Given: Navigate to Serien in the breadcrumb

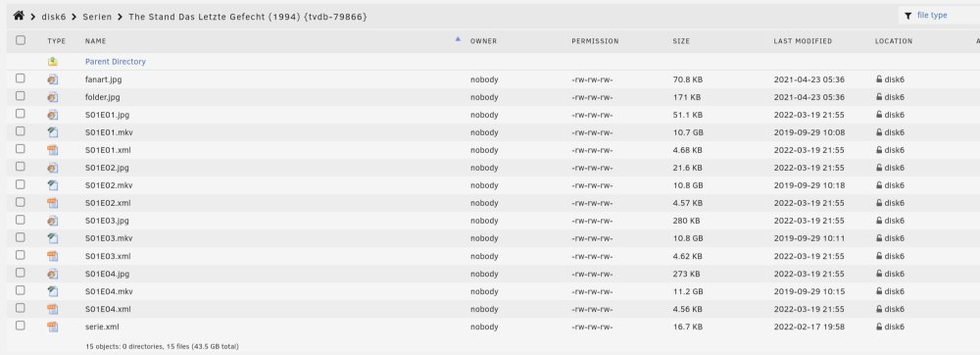Looking at the screenshot, I should pos(97,17).
